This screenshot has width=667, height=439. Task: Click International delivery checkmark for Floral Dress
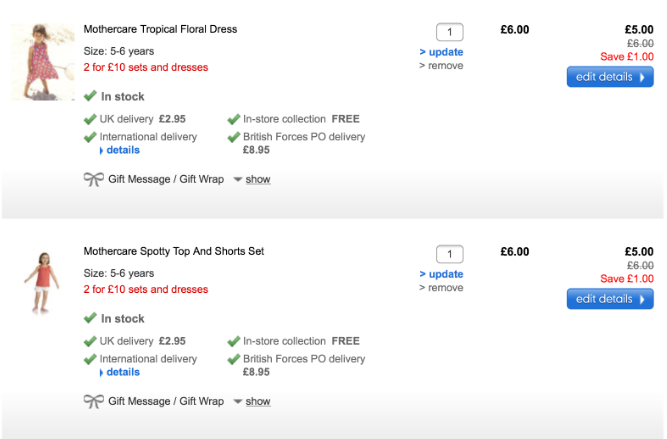coord(90,137)
